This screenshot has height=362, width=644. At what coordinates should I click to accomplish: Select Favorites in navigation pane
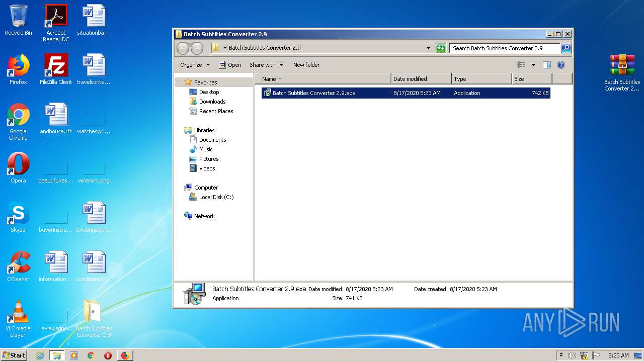pyautogui.click(x=205, y=82)
